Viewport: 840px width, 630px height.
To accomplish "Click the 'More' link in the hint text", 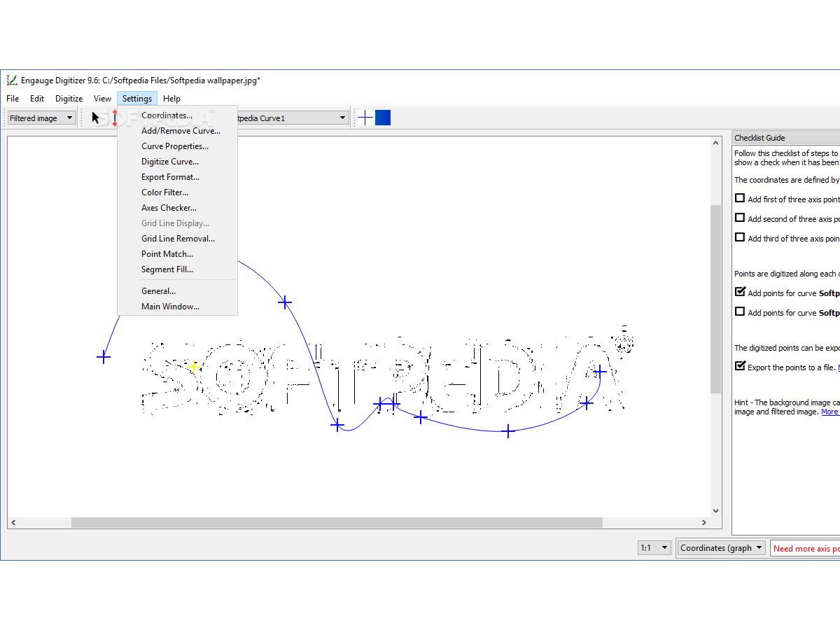I will [x=829, y=412].
